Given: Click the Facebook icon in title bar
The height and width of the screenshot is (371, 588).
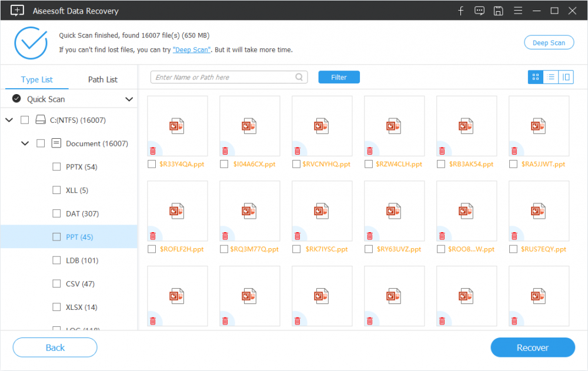Looking at the screenshot, I should pos(461,11).
